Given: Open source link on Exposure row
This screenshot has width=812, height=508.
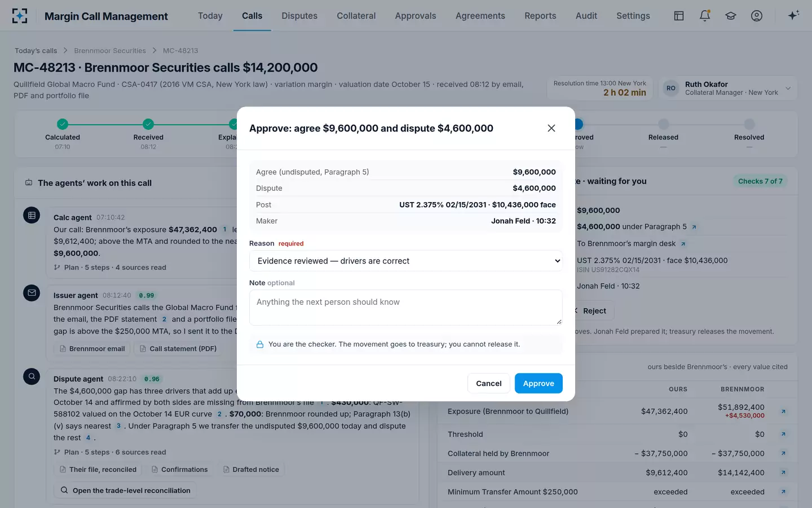Looking at the screenshot, I should 783,411.
